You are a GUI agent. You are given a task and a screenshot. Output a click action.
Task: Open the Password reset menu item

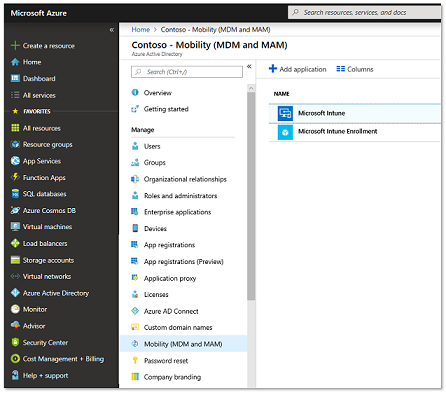166,361
